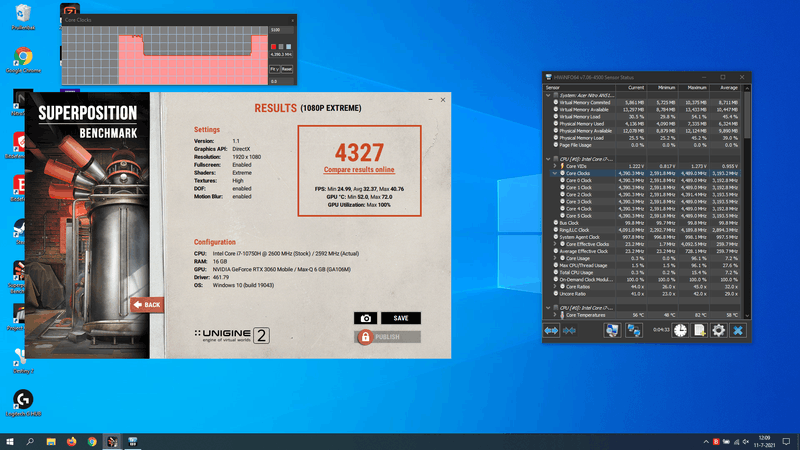800x450 pixels.
Task: Open Bitdefender tray icon
Action: coord(716,442)
